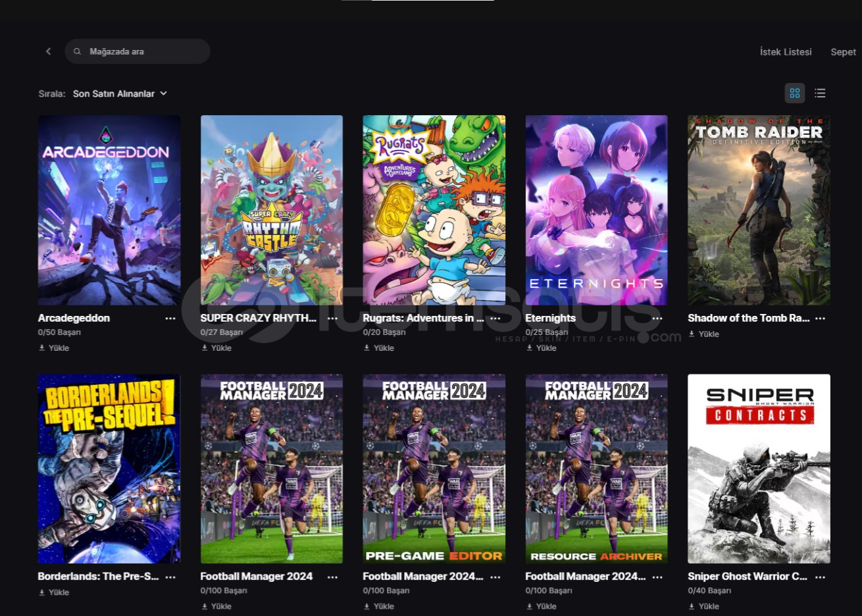
Task: Open more options for Borderlands: The Pre-Sequel
Action: click(170, 577)
